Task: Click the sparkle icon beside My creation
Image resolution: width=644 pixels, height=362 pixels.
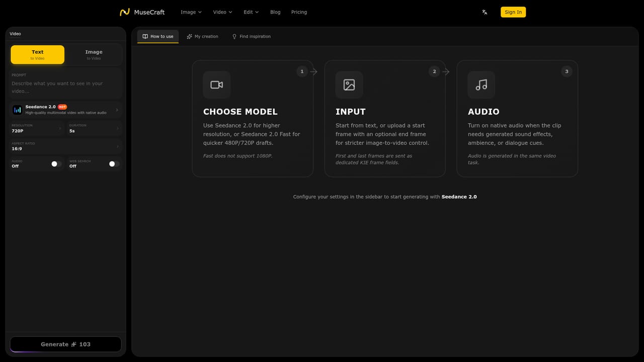Action: pos(189,37)
